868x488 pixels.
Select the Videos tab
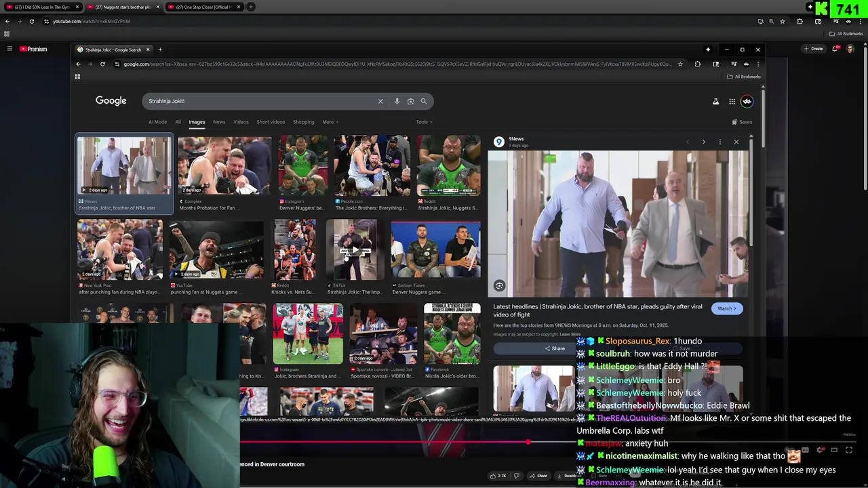pyautogui.click(x=241, y=122)
